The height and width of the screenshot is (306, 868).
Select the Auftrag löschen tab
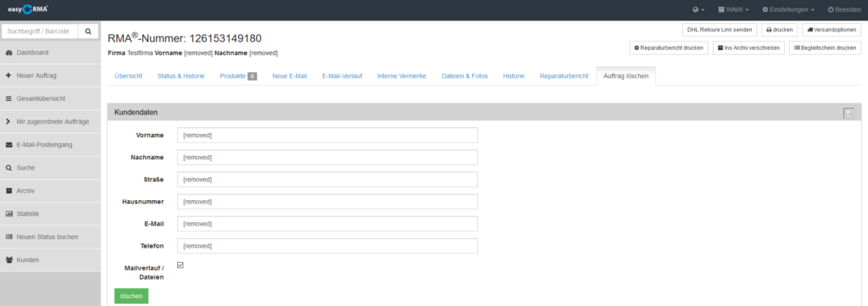point(626,76)
